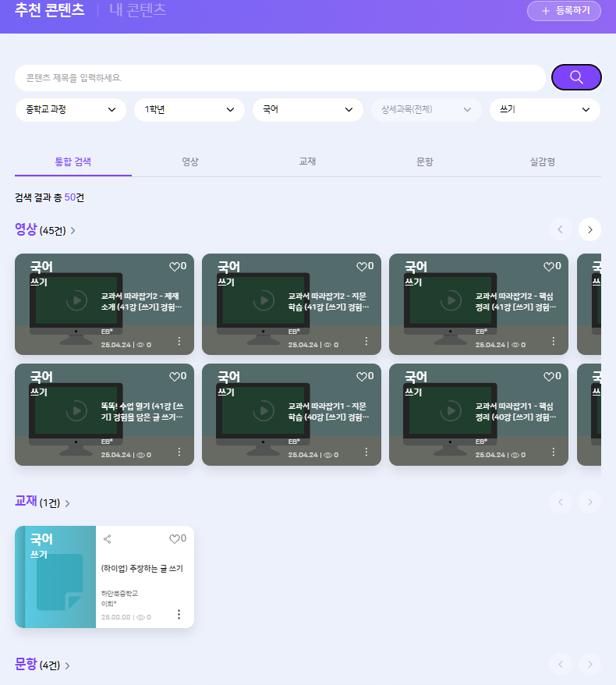Click the content title search field
616x685 pixels.
point(280,78)
